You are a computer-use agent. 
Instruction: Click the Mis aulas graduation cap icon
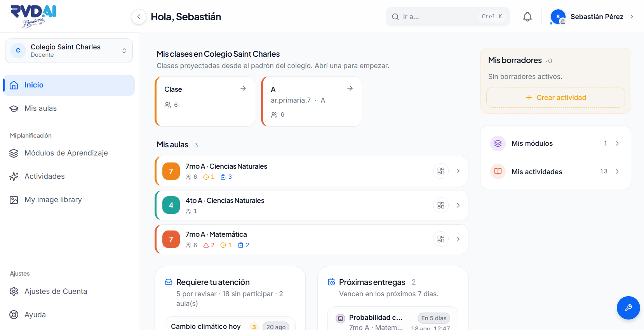click(x=14, y=108)
